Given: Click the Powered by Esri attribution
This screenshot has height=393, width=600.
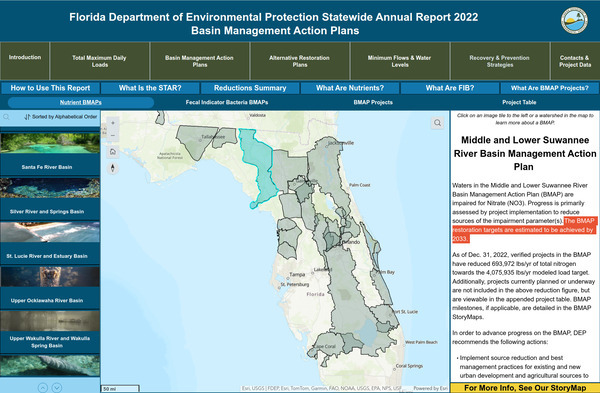Looking at the screenshot, I should (430, 388).
